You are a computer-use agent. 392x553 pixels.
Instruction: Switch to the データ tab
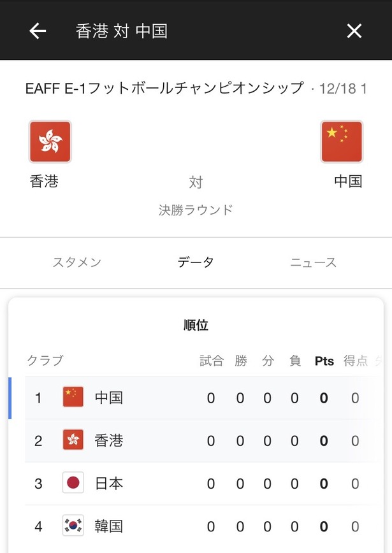coord(196,262)
